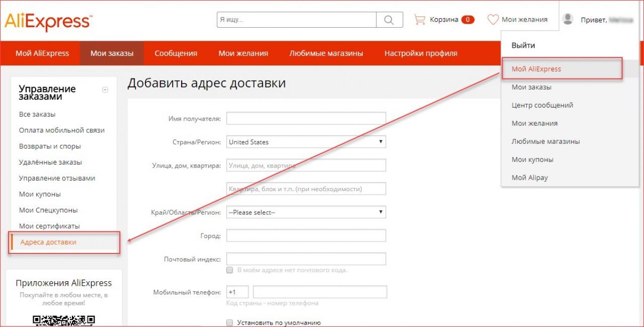Click the search magnifier button
The image size is (644, 327).
click(x=389, y=20)
